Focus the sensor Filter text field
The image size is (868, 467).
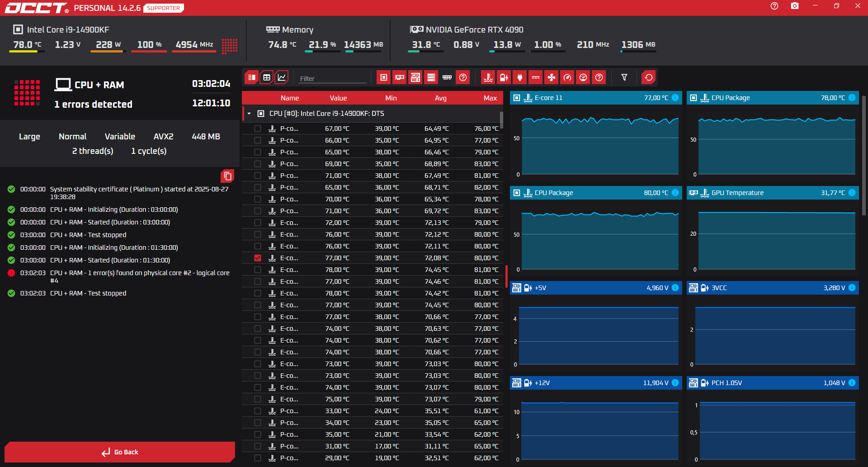332,78
